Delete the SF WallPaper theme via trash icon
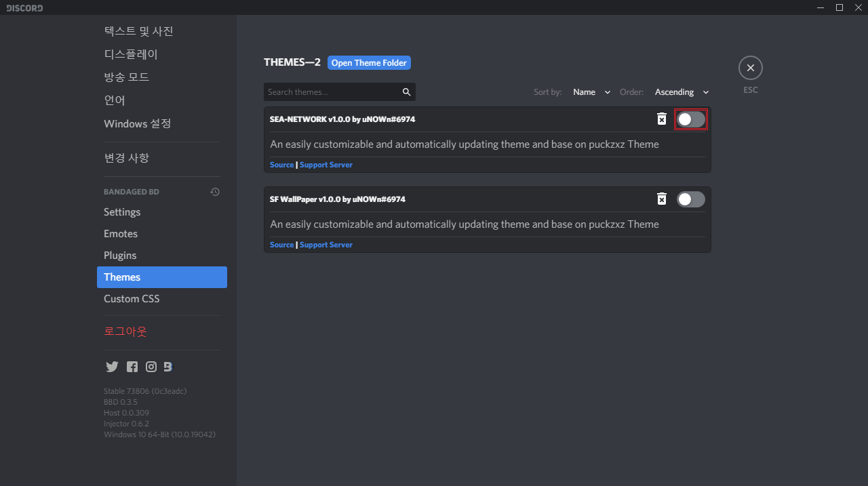This screenshot has height=486, width=868. 662,199
